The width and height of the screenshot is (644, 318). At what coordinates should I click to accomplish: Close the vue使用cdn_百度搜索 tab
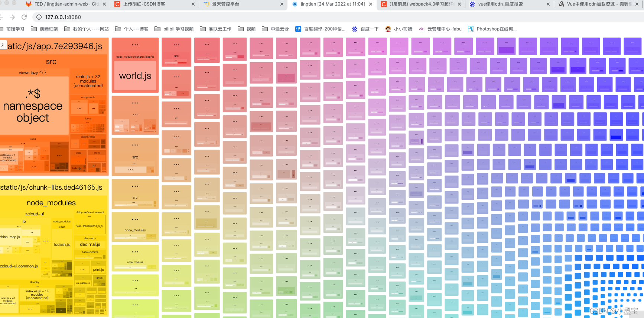[548, 4]
